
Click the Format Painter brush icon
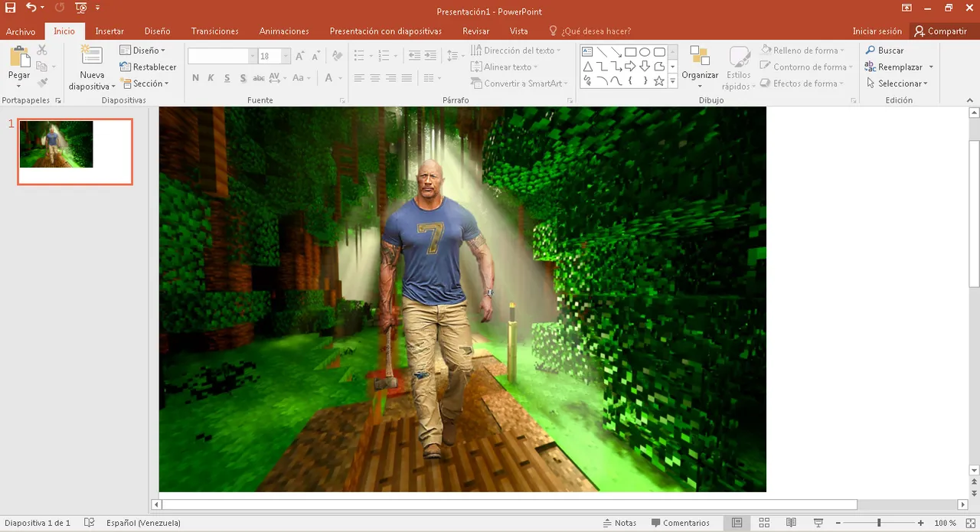(x=42, y=83)
